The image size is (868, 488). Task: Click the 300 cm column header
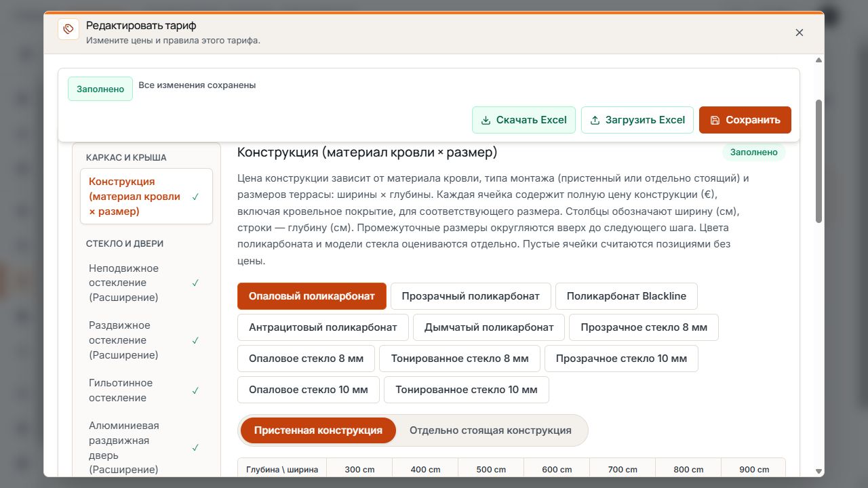tap(359, 469)
